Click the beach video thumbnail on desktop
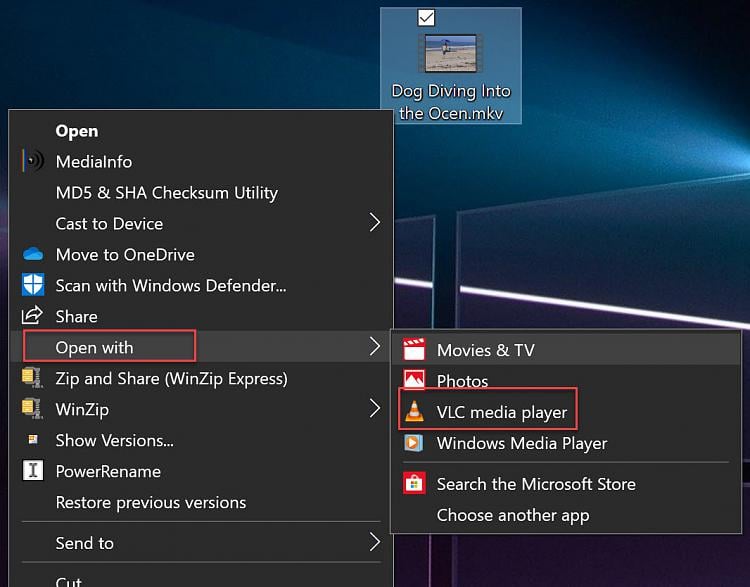The image size is (750, 587). [x=450, y=53]
